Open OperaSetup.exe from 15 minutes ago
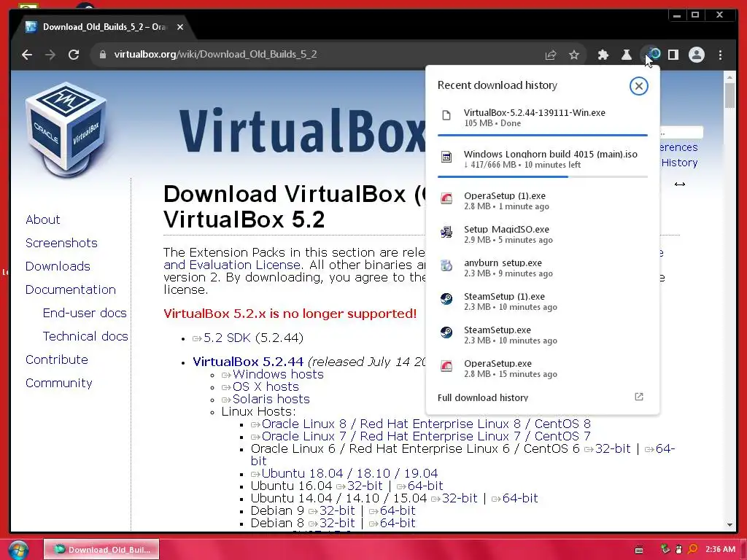Viewport: 747px width, 560px height. [543, 368]
